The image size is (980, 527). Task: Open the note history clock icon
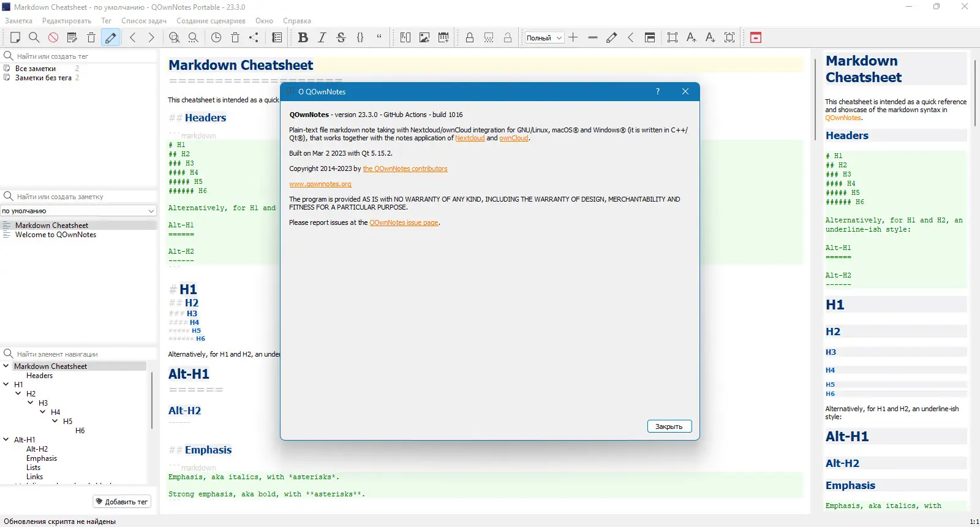(x=216, y=37)
